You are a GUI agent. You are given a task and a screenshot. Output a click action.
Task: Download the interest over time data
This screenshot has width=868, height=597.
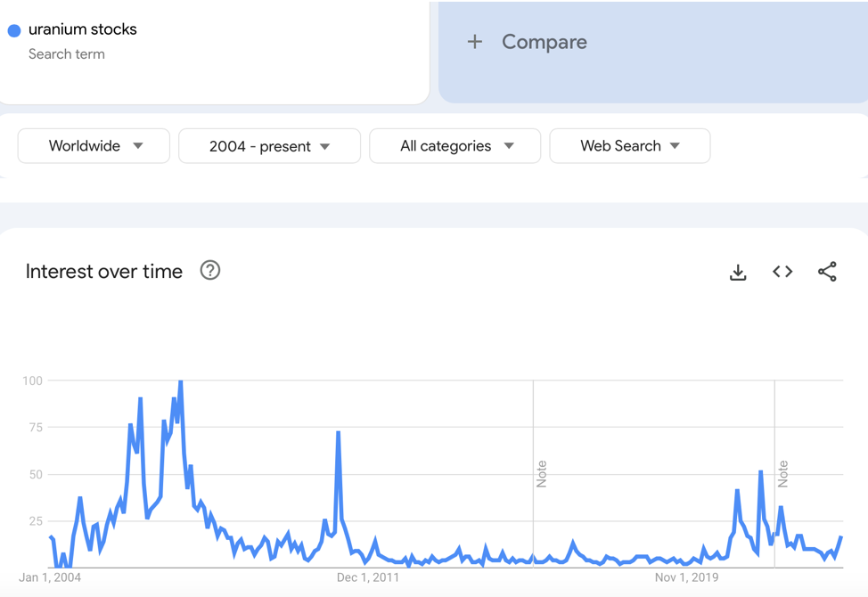click(738, 272)
